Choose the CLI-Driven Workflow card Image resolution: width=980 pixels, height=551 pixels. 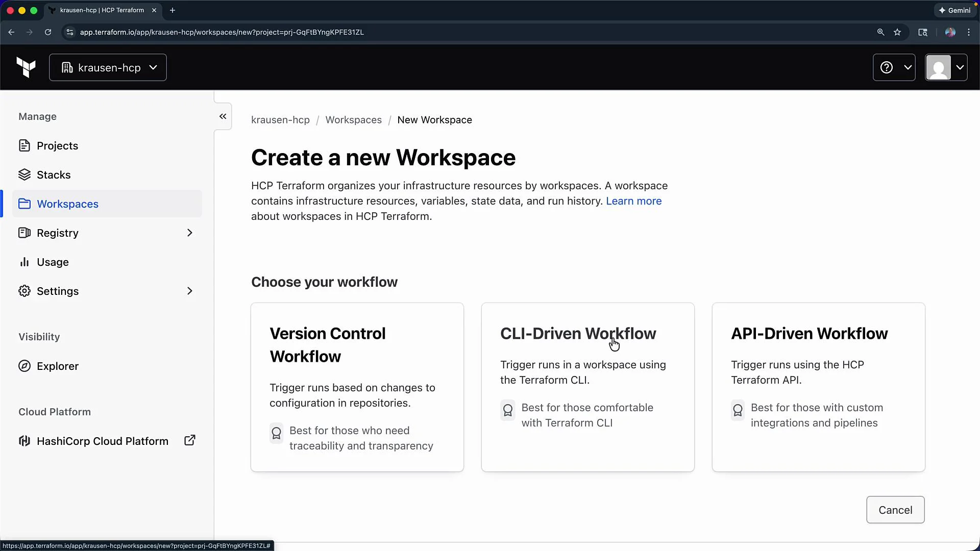pyautogui.click(x=588, y=387)
